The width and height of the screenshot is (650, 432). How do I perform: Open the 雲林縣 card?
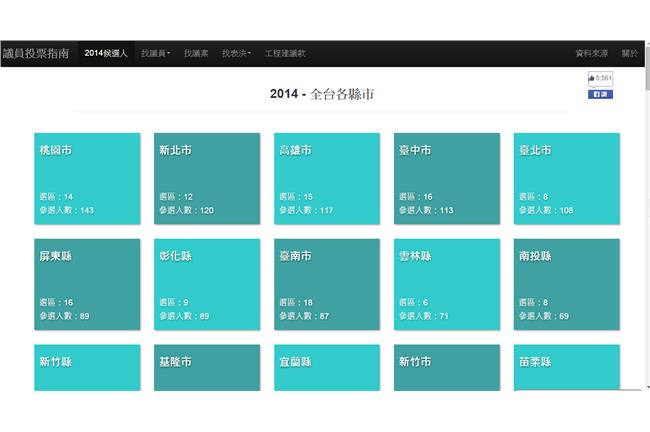point(447,284)
